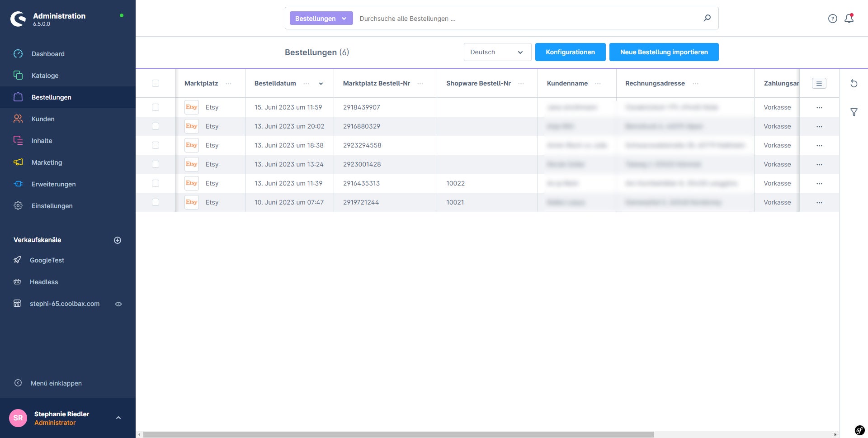Open Bestelldatum column options dots
868x438 pixels.
pyautogui.click(x=307, y=84)
